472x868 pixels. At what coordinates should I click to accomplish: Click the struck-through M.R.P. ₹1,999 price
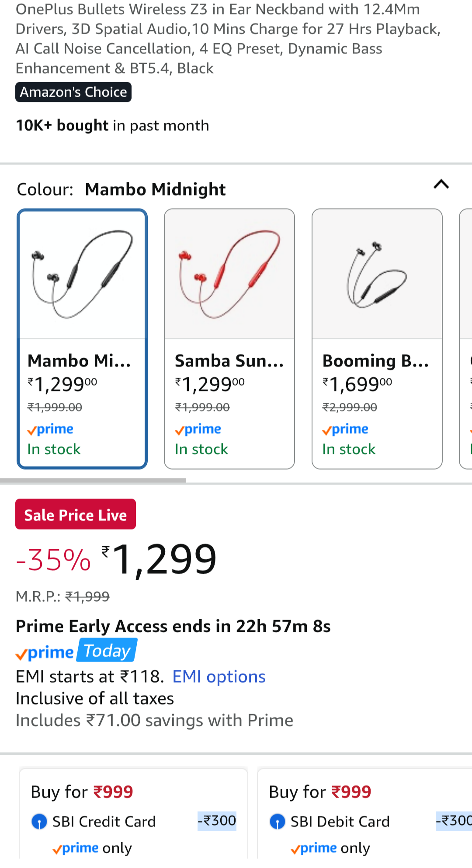[x=87, y=596]
